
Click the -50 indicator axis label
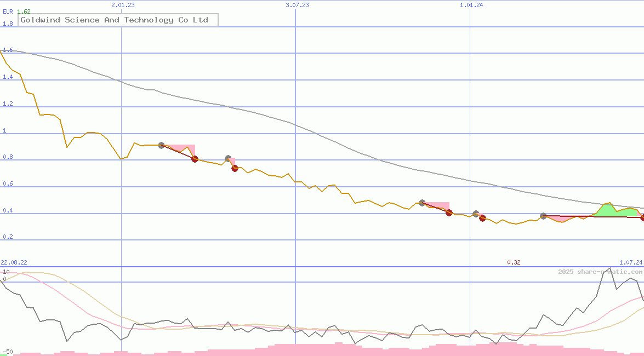pyautogui.click(x=7, y=352)
